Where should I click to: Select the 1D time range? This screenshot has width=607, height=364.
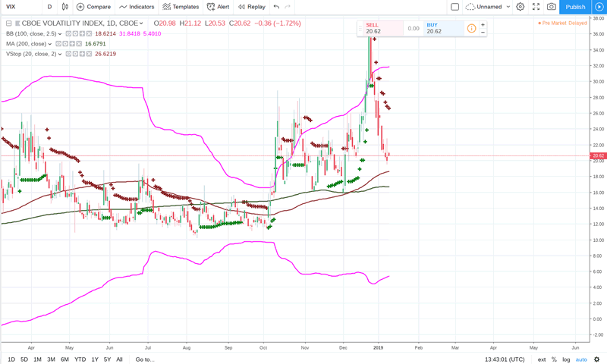click(x=11, y=359)
